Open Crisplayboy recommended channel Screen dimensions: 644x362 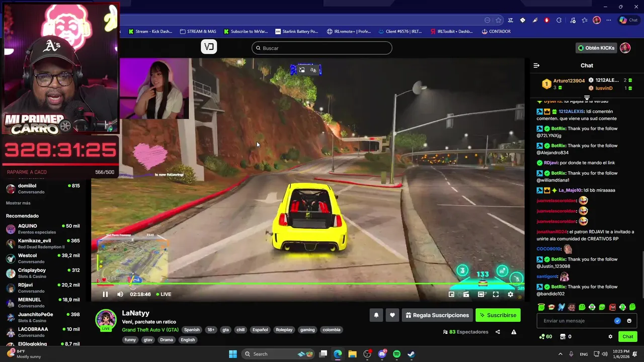43,273
